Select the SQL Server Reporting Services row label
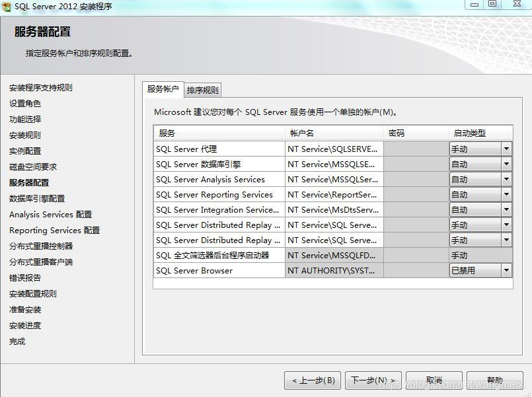 [x=214, y=195]
